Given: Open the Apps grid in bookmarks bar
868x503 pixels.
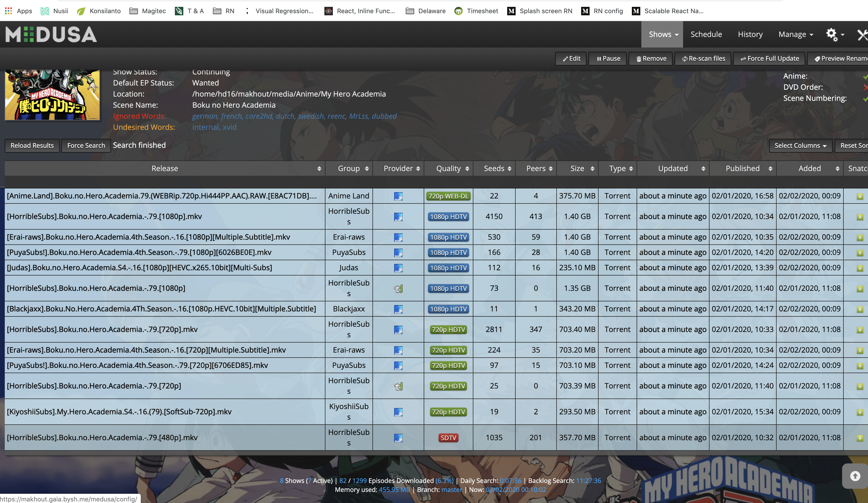Looking at the screenshot, I should (18, 11).
